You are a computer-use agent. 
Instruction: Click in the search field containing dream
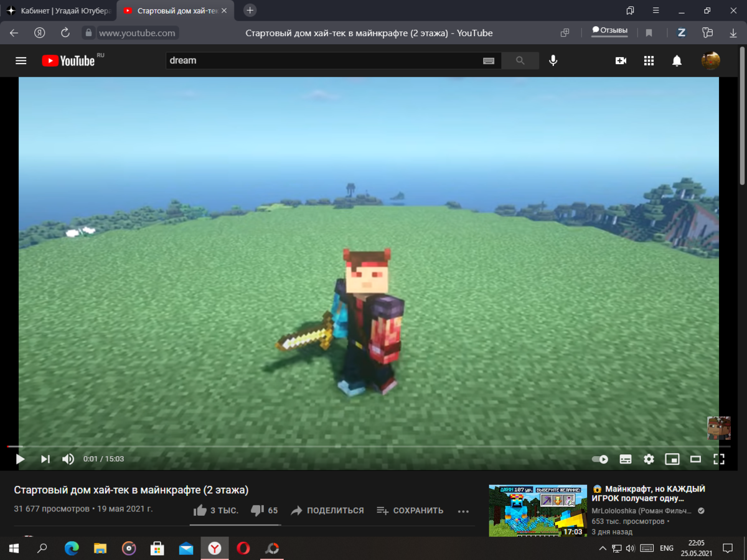pyautogui.click(x=324, y=60)
